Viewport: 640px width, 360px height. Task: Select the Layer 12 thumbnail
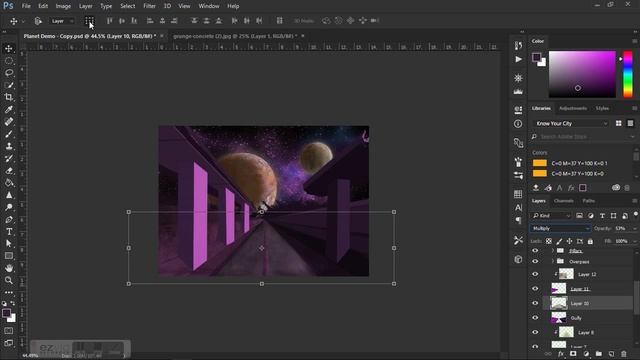[x=566, y=274]
